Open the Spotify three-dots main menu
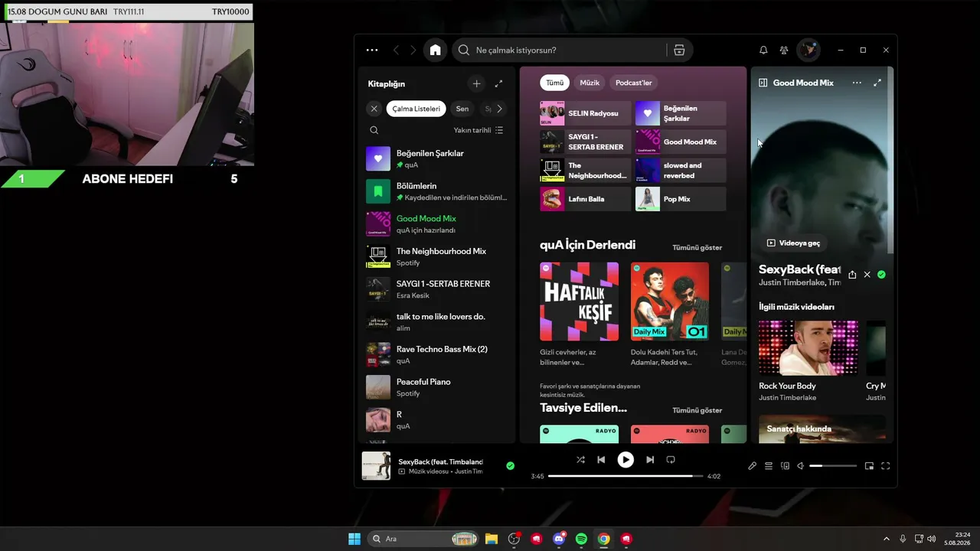Viewport: 980px width, 551px height. [x=372, y=51]
